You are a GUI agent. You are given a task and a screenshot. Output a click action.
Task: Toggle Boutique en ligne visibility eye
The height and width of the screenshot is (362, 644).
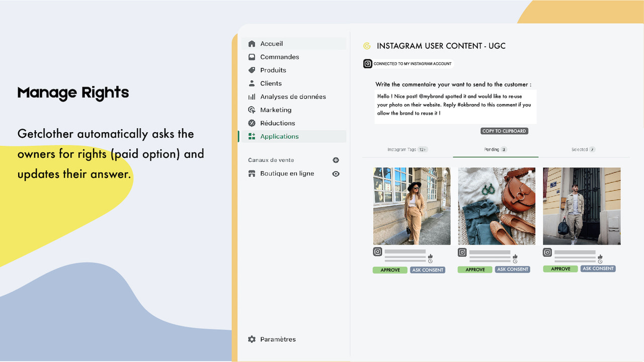click(x=336, y=173)
